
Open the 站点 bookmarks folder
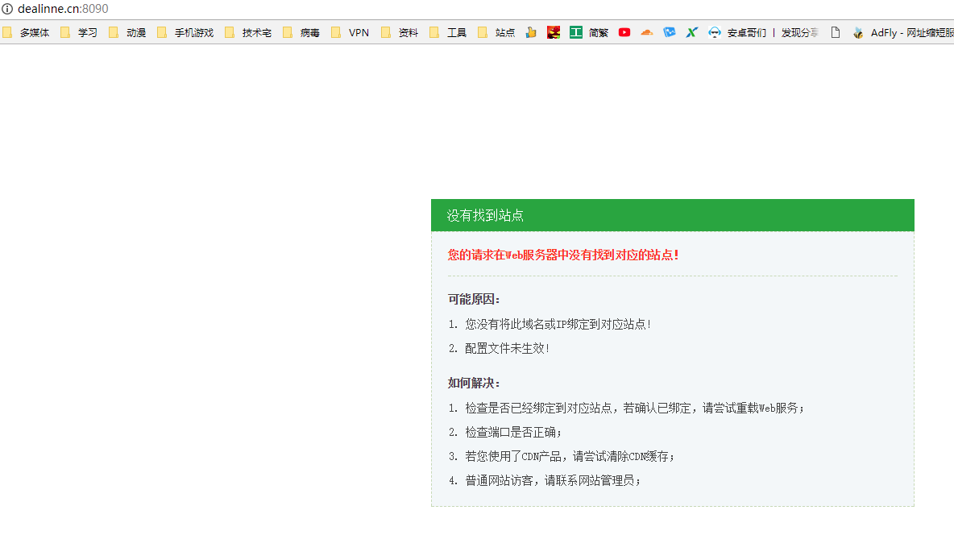[497, 33]
